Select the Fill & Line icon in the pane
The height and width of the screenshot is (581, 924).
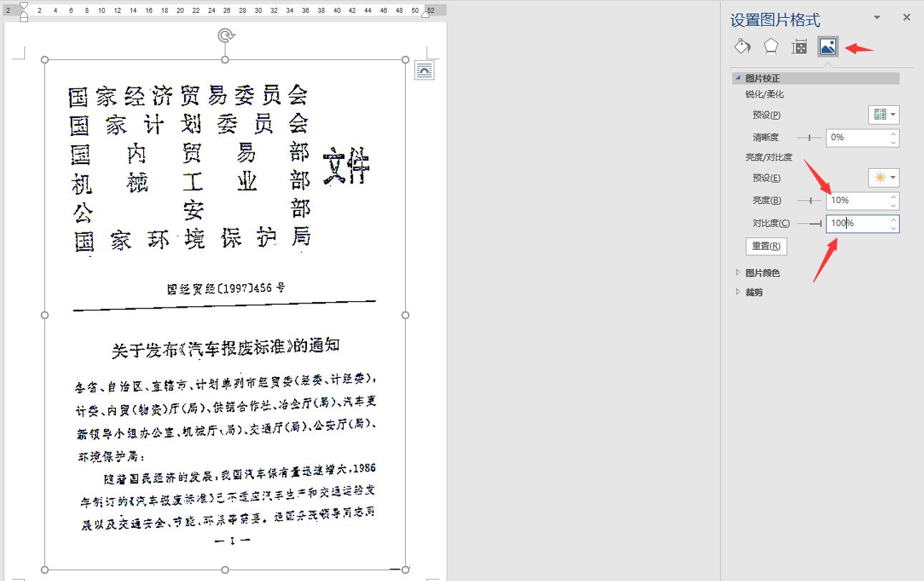(741, 46)
